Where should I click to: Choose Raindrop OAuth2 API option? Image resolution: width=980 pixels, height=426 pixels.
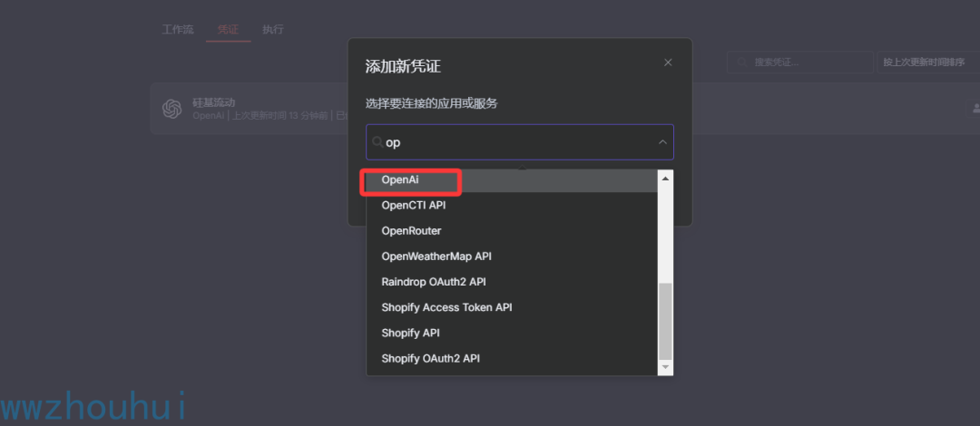pos(434,282)
